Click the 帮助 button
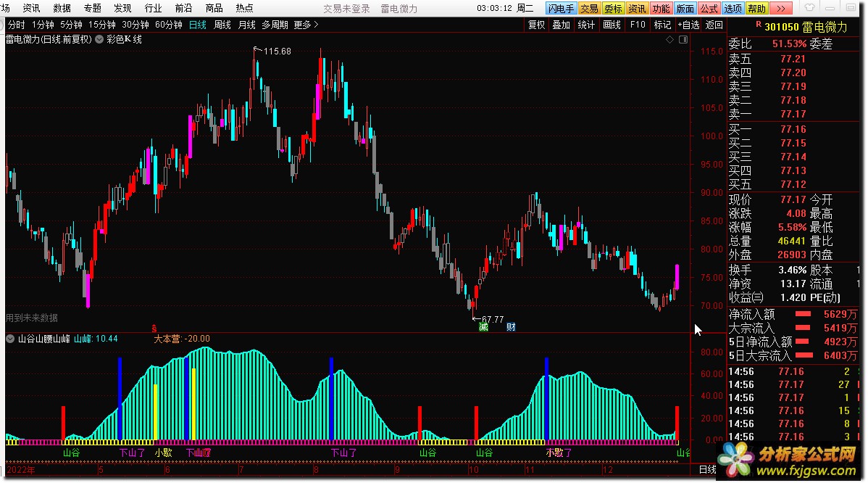Viewport: 868px width, 483px height. [756, 8]
